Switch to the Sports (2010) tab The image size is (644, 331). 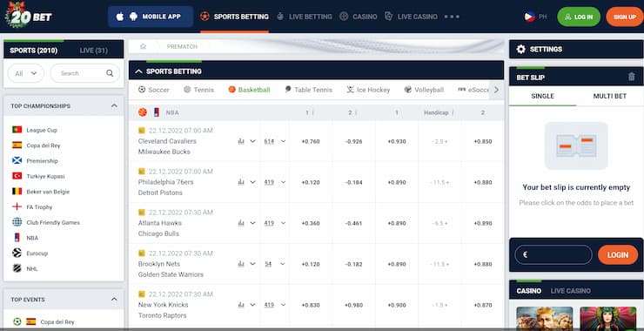coord(34,51)
